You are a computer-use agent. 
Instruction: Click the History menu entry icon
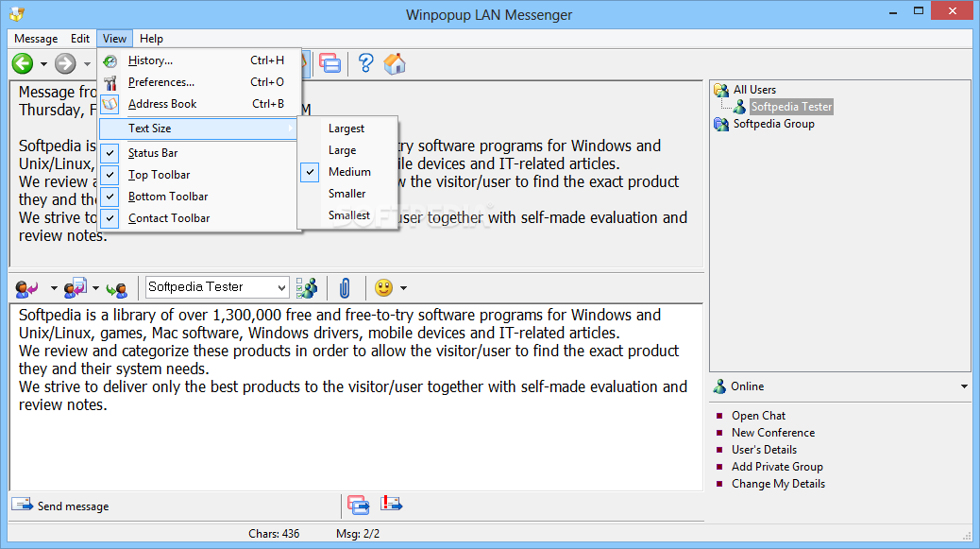click(110, 60)
